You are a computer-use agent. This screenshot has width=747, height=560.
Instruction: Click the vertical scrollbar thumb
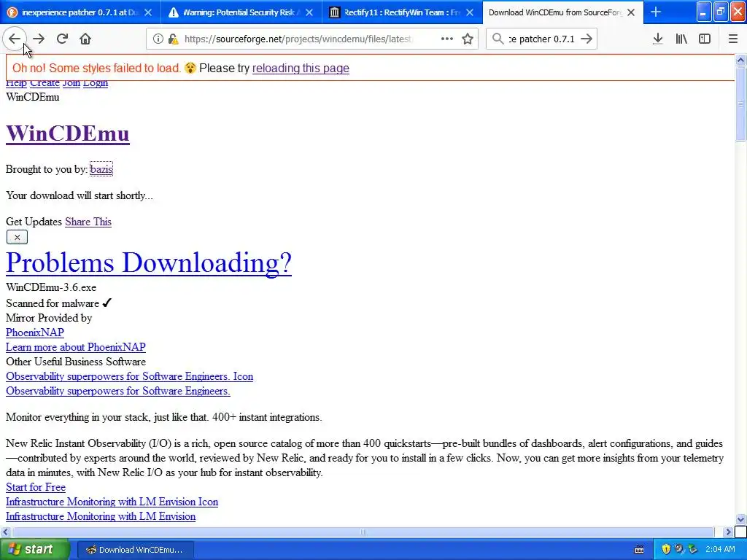pos(740,104)
